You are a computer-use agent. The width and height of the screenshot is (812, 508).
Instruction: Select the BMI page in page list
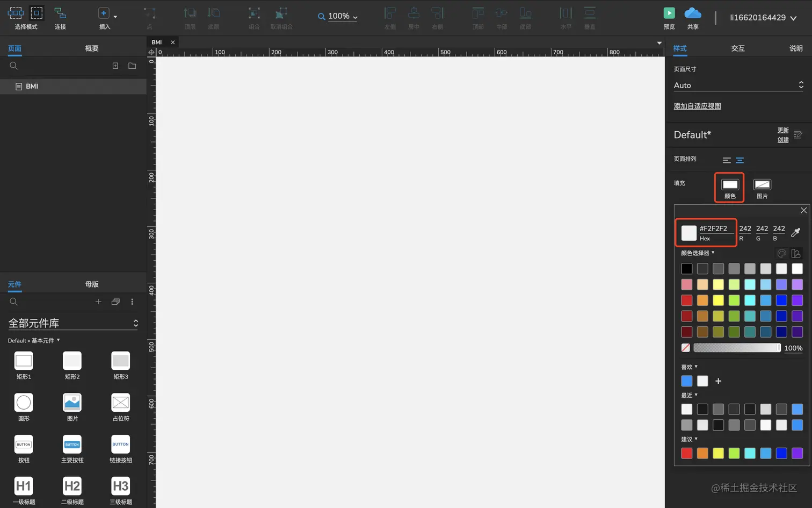click(73, 86)
